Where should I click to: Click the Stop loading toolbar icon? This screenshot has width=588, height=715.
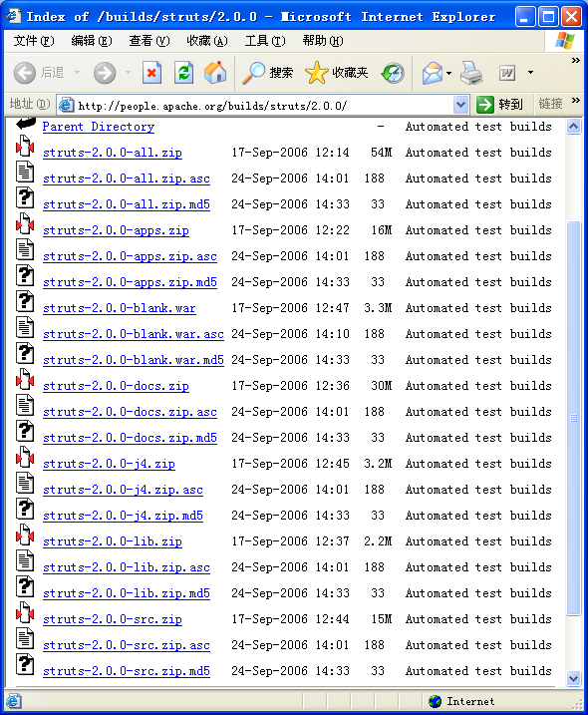(151, 73)
